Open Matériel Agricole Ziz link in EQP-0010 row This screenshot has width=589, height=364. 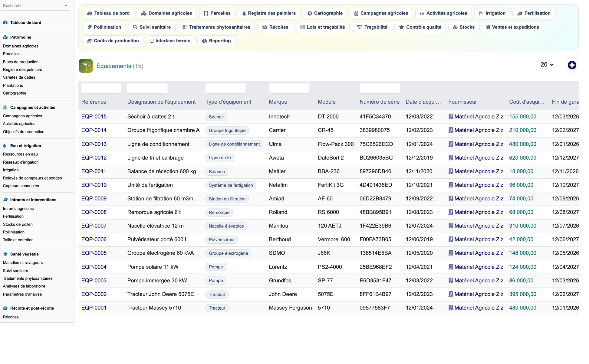479,185
